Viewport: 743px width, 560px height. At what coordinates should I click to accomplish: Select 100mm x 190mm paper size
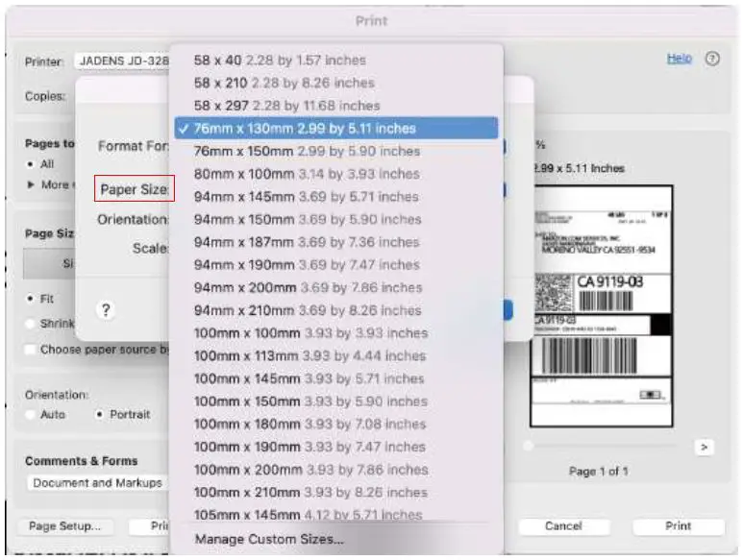tap(336, 447)
